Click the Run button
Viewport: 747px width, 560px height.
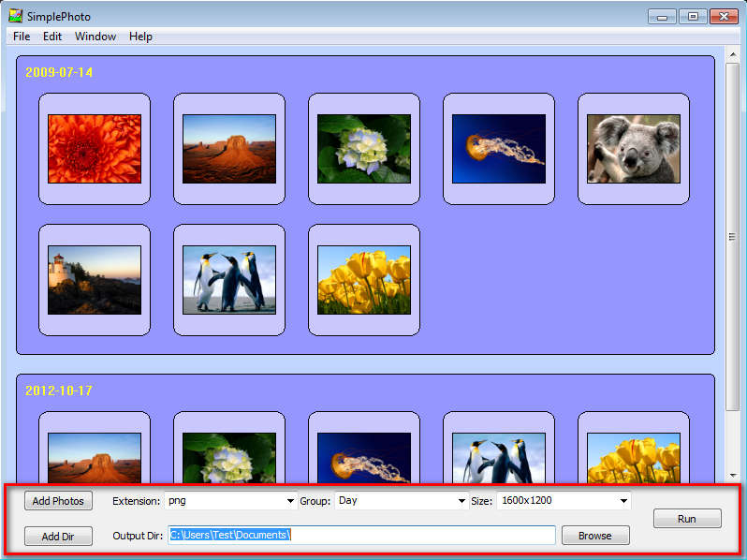pyautogui.click(x=687, y=519)
